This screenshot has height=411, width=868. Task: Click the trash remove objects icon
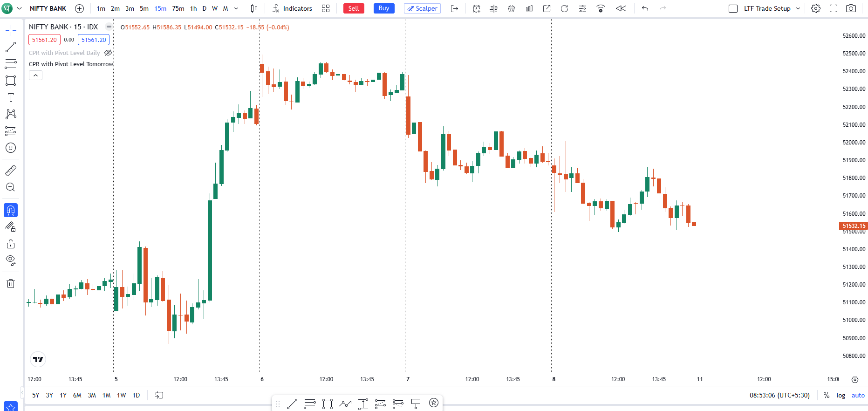click(11, 283)
